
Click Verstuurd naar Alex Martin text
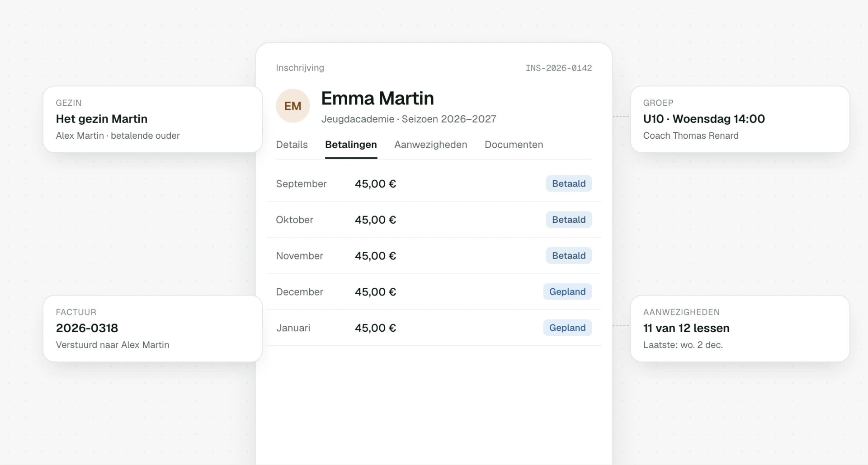pos(113,345)
